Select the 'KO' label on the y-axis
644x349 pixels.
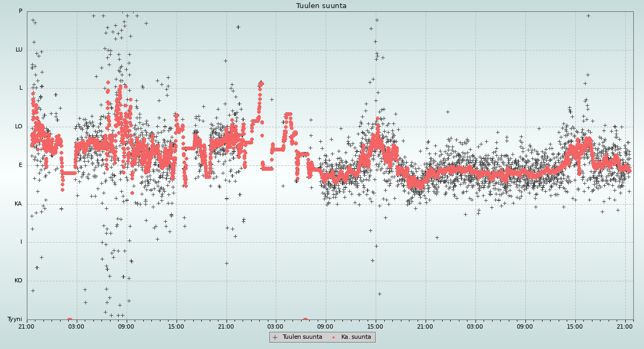point(18,281)
